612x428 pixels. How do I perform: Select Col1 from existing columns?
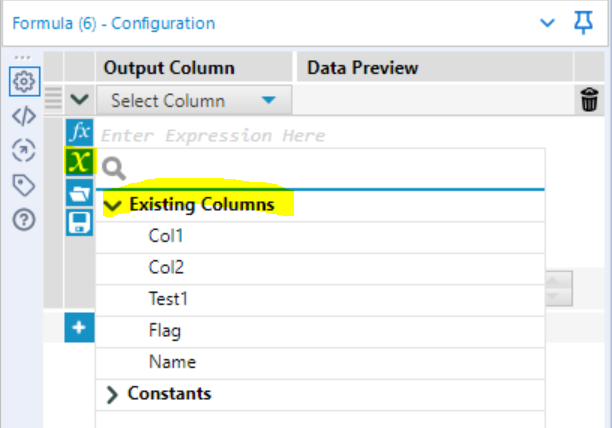[166, 237]
